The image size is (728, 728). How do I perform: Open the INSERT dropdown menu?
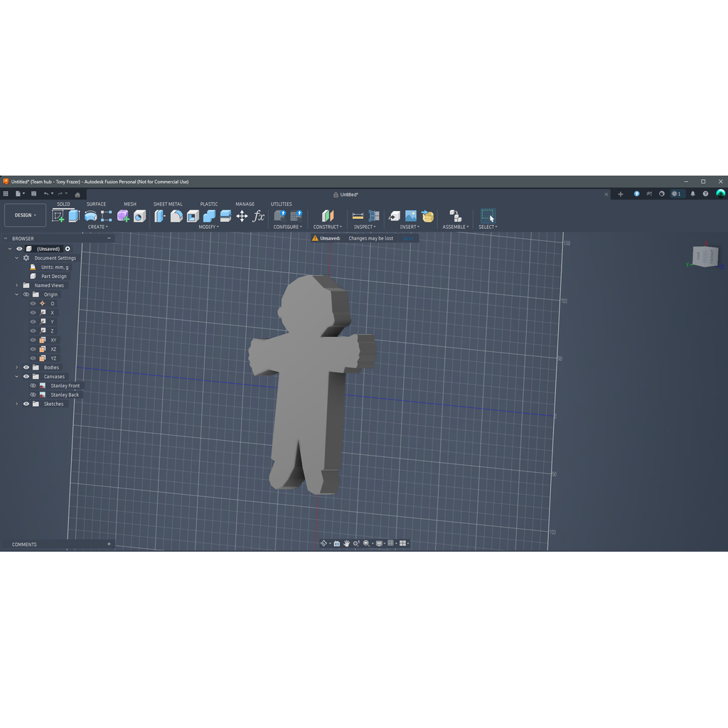pos(409,227)
